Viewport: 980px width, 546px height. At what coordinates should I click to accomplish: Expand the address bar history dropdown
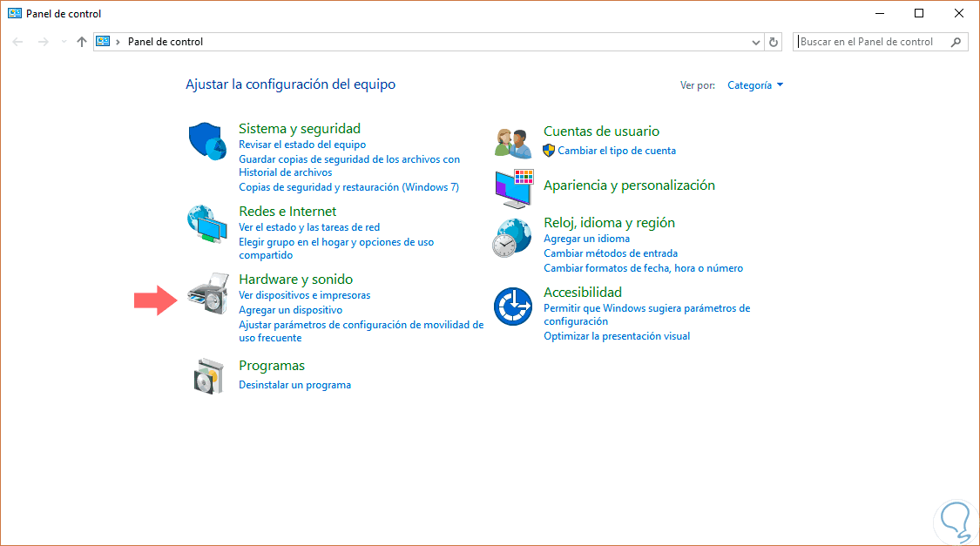tap(755, 42)
